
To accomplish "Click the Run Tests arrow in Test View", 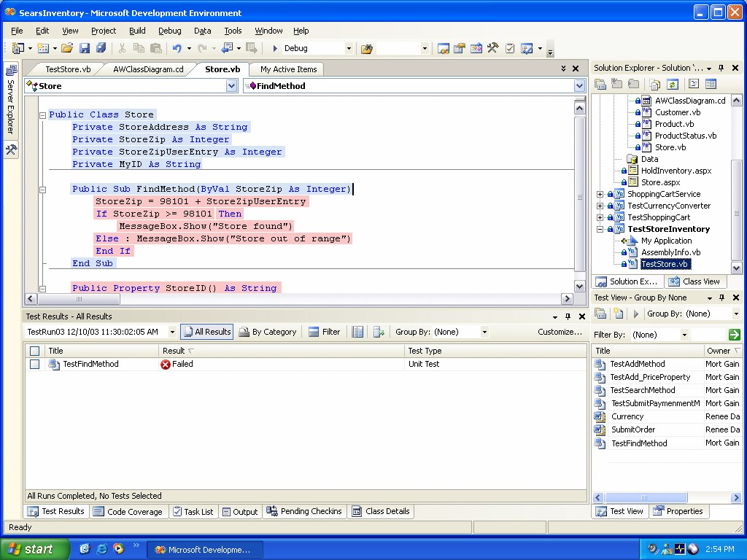I will [x=635, y=314].
